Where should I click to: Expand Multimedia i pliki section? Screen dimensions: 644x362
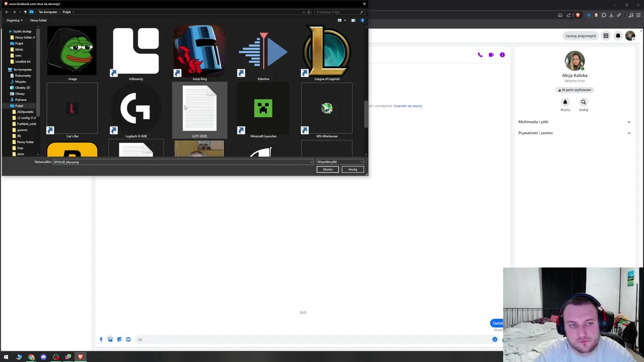(x=574, y=122)
